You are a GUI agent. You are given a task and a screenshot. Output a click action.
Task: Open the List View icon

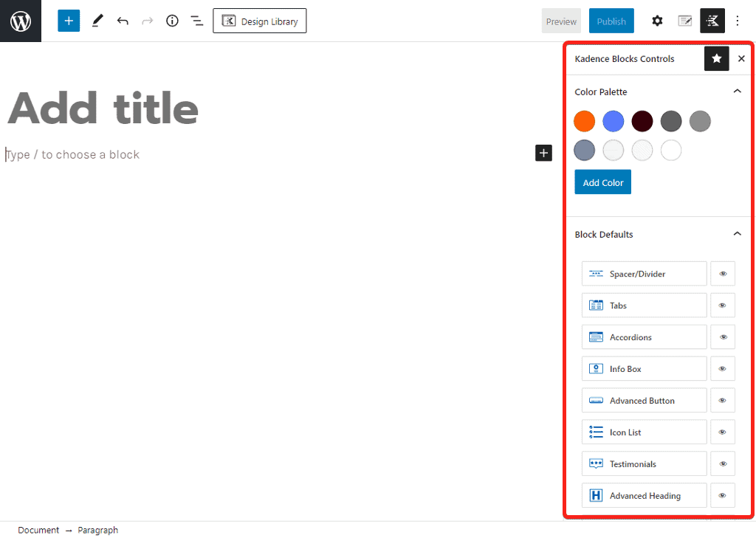(197, 21)
